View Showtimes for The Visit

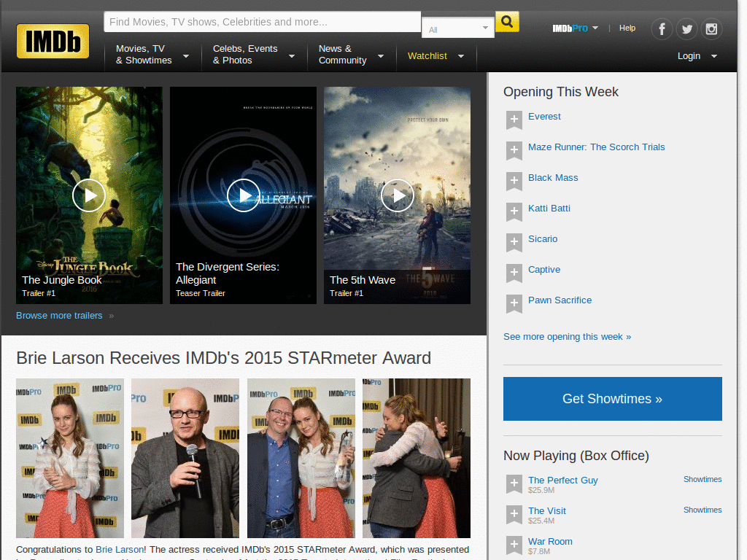tap(703, 510)
